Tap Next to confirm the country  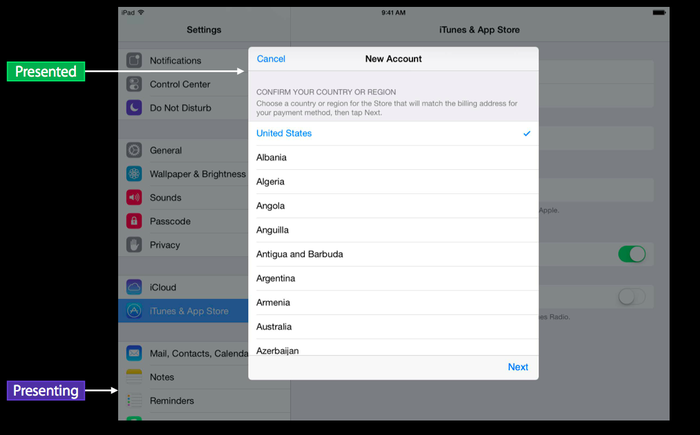coord(517,367)
